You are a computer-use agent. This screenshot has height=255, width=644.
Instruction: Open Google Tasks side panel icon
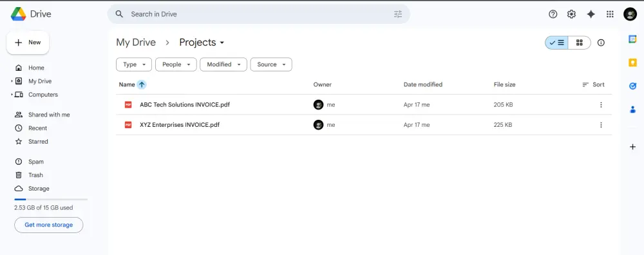[x=632, y=86]
